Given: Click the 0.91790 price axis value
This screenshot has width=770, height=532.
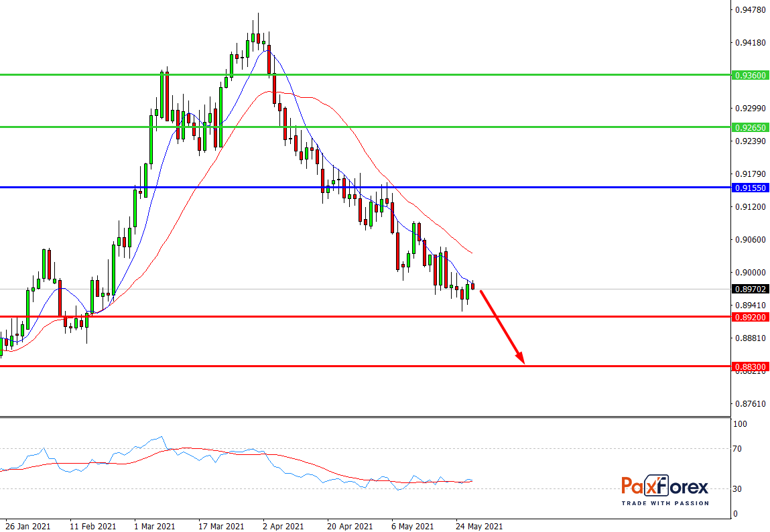Looking at the screenshot, I should pyautogui.click(x=751, y=174).
